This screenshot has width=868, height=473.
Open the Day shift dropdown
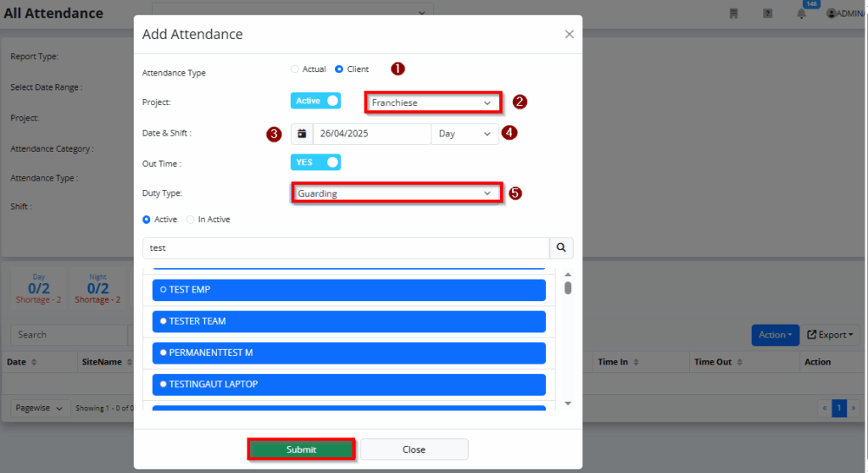pos(465,133)
